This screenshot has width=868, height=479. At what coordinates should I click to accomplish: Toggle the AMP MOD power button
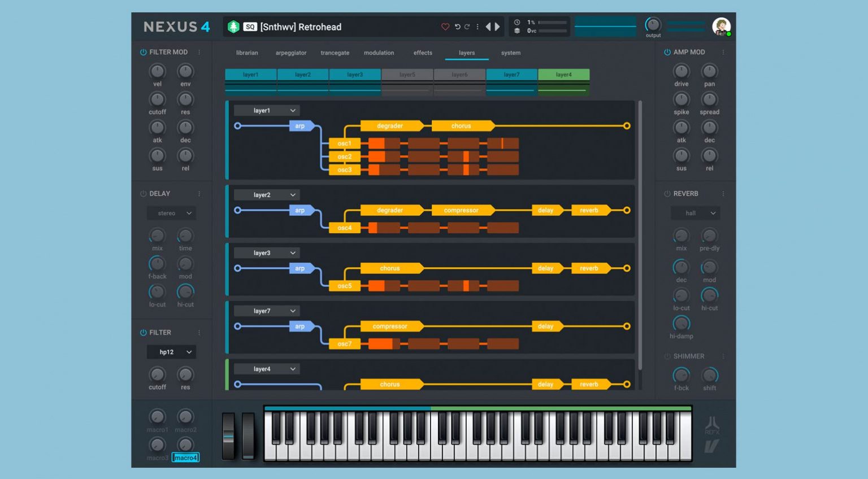(667, 52)
